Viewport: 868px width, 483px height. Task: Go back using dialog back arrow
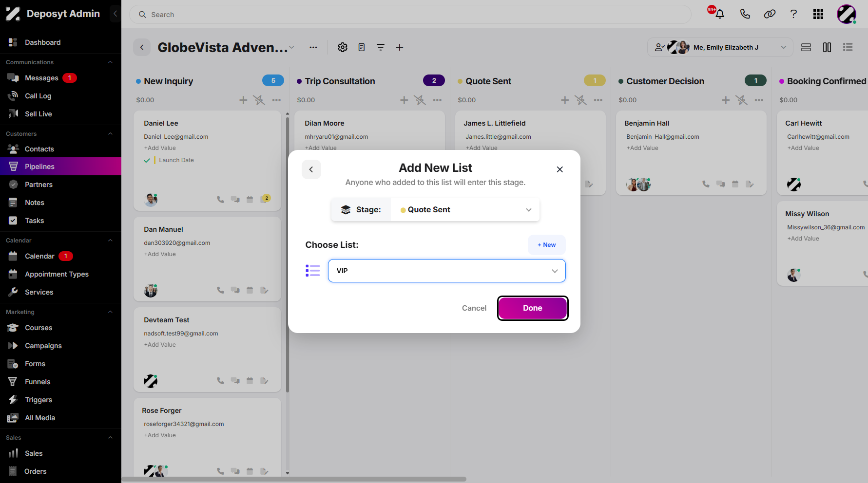point(311,169)
